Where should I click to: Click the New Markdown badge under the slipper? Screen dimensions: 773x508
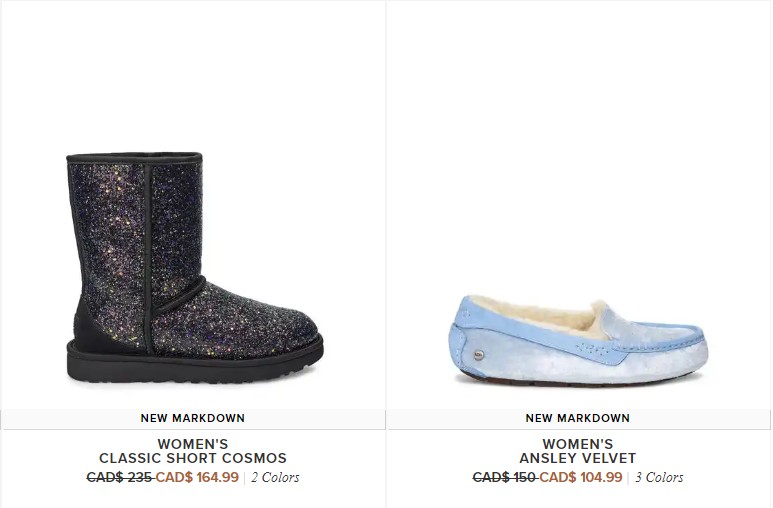(x=578, y=418)
